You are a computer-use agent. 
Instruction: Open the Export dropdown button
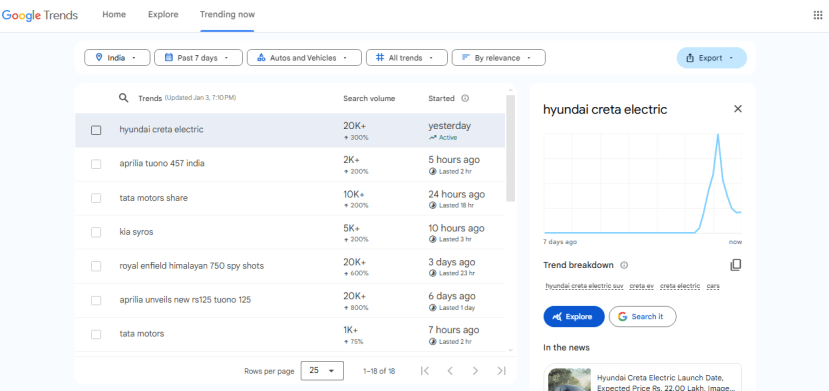point(712,58)
